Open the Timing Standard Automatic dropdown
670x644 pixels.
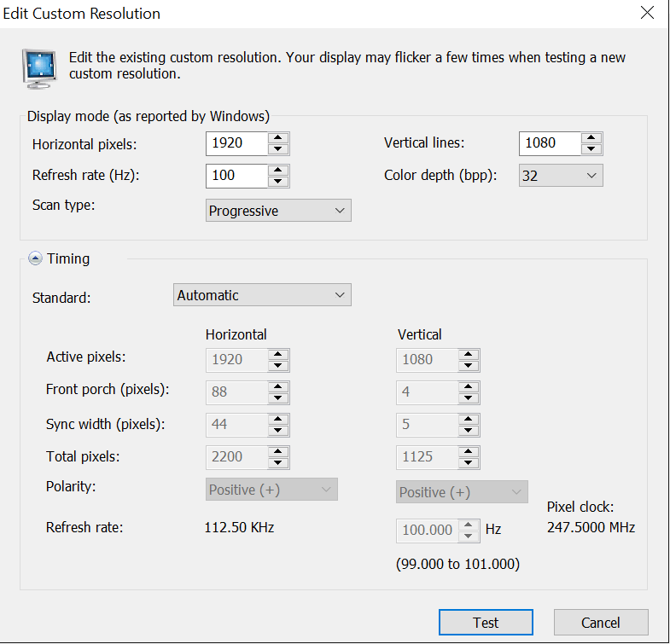(x=262, y=295)
